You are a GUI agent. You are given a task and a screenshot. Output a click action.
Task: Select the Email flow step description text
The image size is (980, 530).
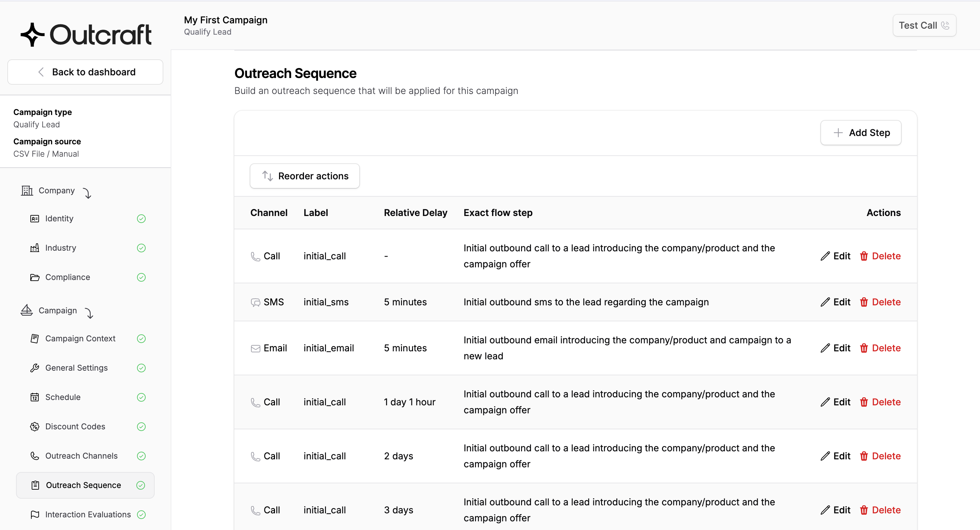(627, 348)
